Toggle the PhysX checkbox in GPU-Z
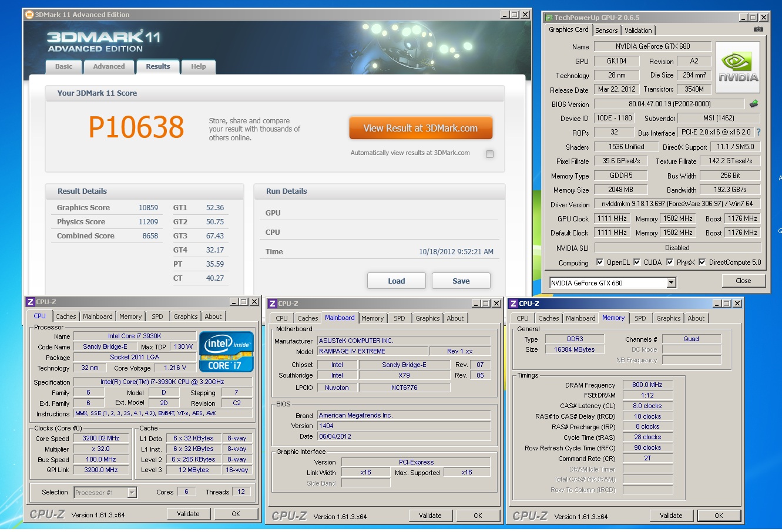The height and width of the screenshot is (532, 782). point(670,262)
